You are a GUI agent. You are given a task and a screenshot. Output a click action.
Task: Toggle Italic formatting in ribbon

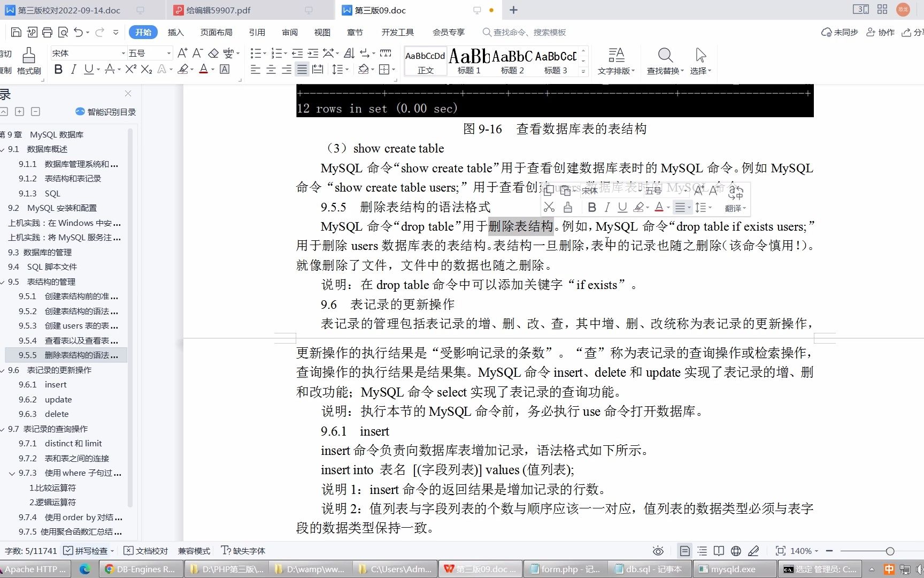[74, 69]
